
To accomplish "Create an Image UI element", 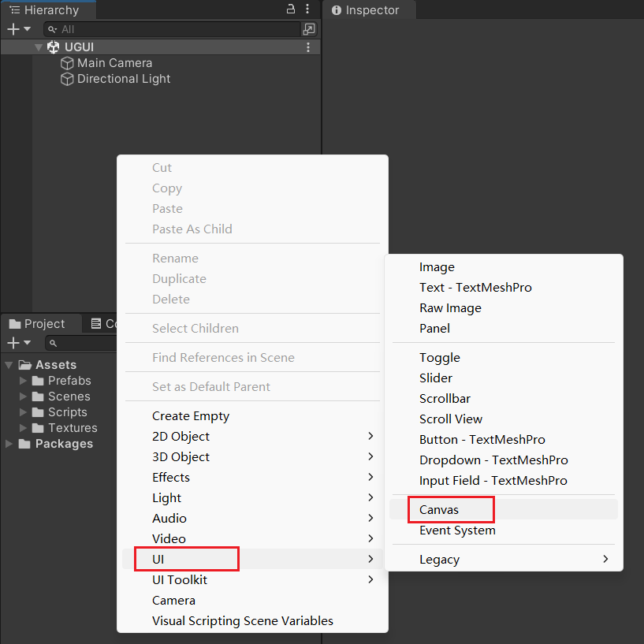I will 504,267.
